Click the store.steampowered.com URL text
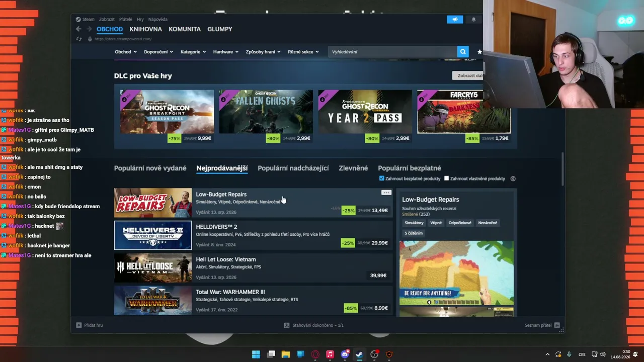The image size is (644, 362). [123, 39]
